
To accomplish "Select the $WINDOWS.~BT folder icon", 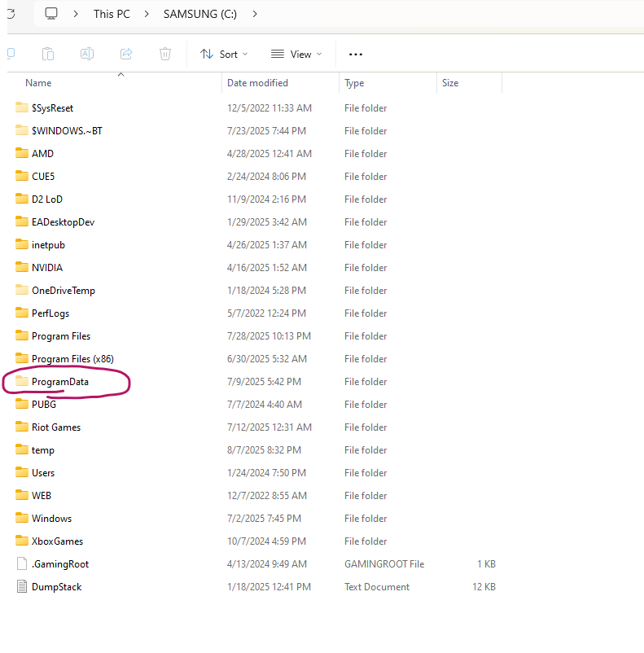I will click(22, 130).
